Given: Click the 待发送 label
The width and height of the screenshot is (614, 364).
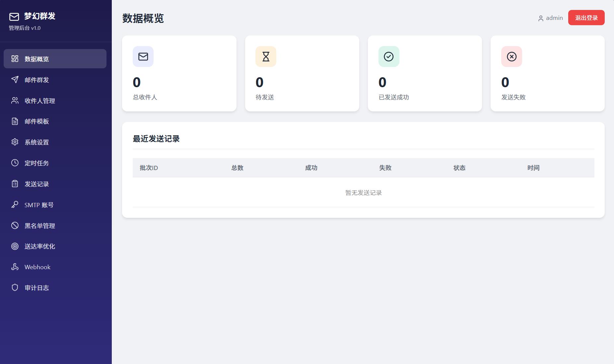Looking at the screenshot, I should point(265,97).
